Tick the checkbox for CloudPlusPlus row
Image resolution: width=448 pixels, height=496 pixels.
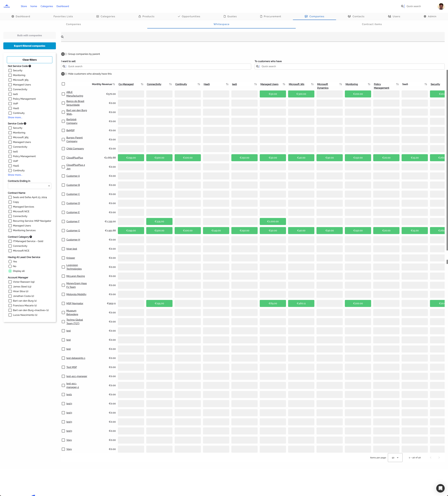coord(63,158)
